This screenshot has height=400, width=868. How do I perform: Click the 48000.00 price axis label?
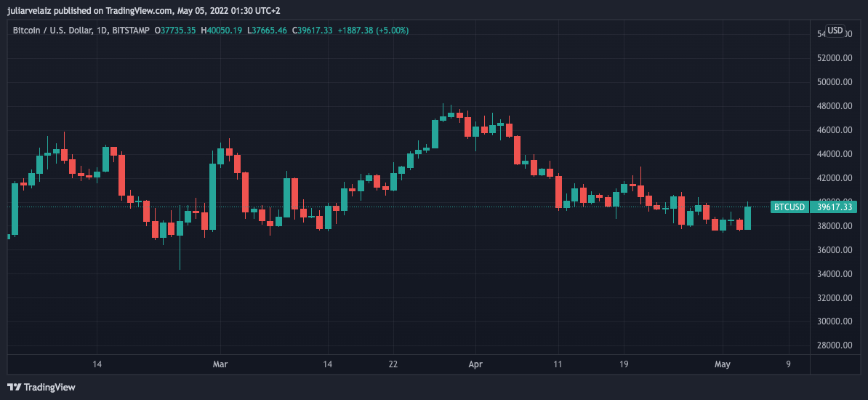(x=834, y=106)
